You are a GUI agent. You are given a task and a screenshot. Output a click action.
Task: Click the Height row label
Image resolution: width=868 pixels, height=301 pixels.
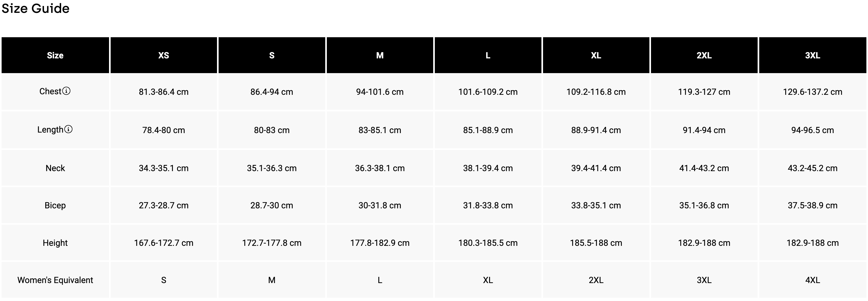[55, 243]
